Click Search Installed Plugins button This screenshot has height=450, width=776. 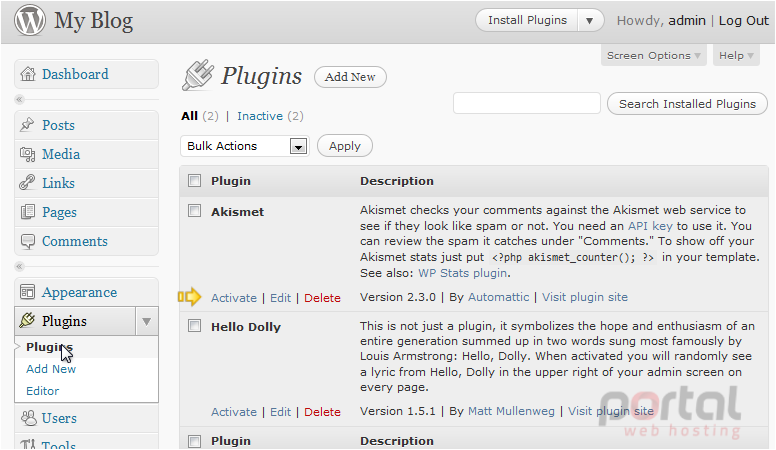click(687, 104)
